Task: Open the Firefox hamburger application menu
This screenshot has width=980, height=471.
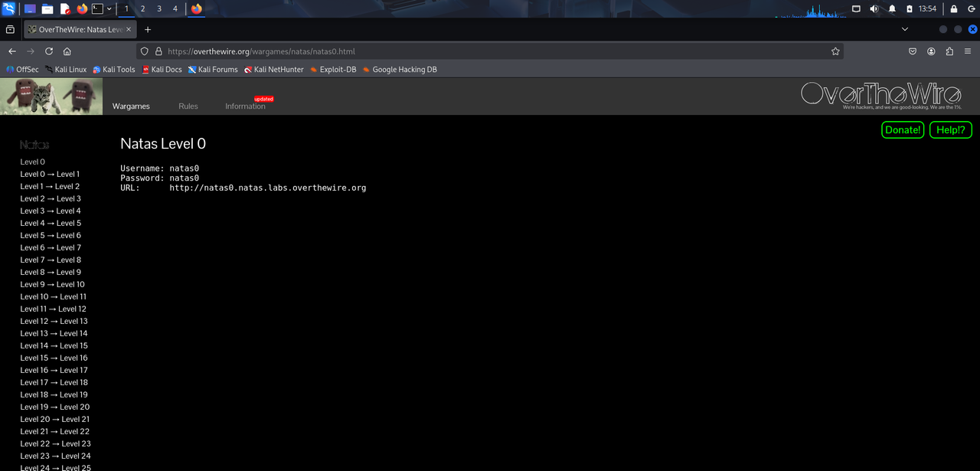Action: 968,51
